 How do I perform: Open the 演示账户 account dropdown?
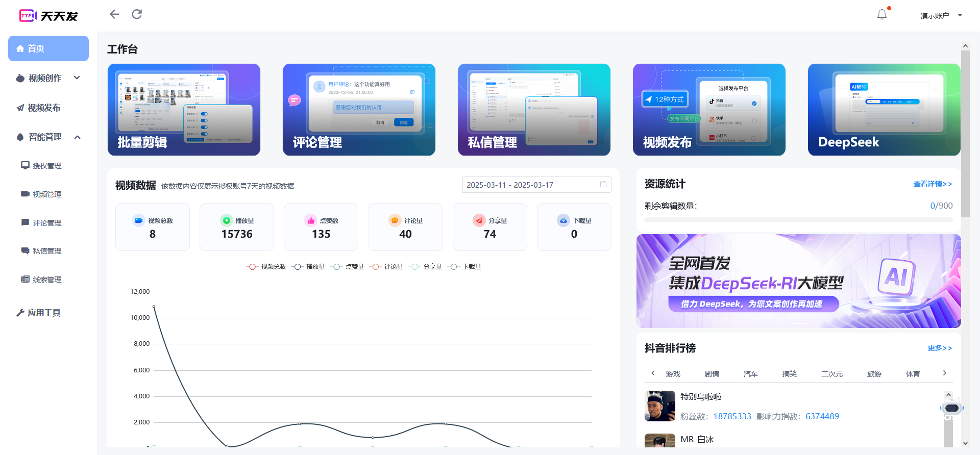pos(941,16)
